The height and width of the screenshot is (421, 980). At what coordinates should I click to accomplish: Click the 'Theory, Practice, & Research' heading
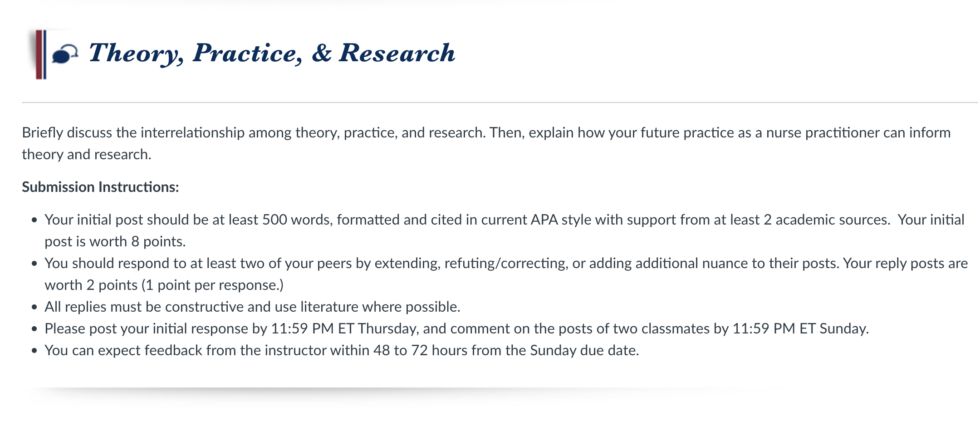(x=271, y=54)
